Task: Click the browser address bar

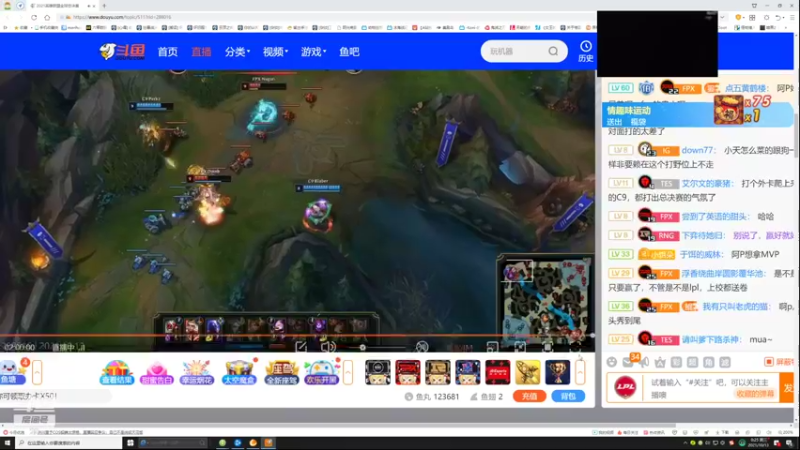Action: (327, 17)
